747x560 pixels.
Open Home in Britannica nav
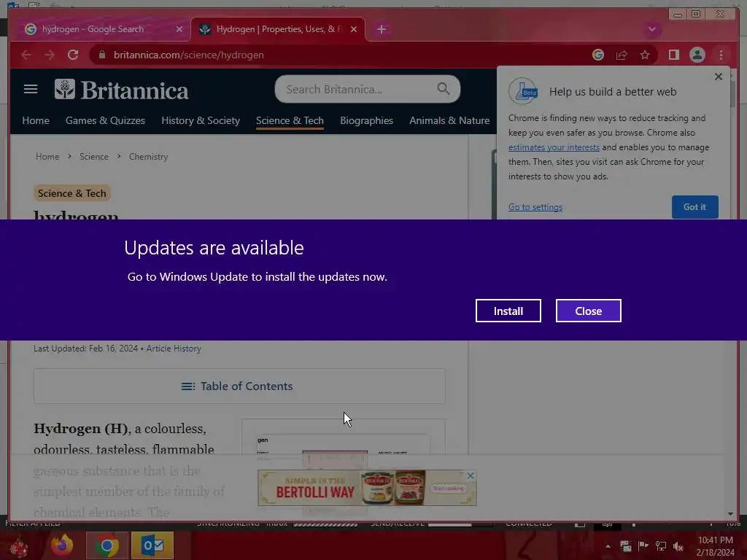tap(36, 120)
